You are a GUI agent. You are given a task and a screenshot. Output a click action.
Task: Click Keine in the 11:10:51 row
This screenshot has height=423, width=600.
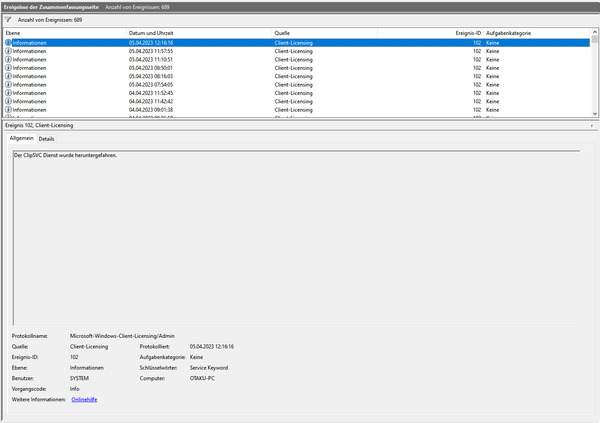pyautogui.click(x=492, y=60)
